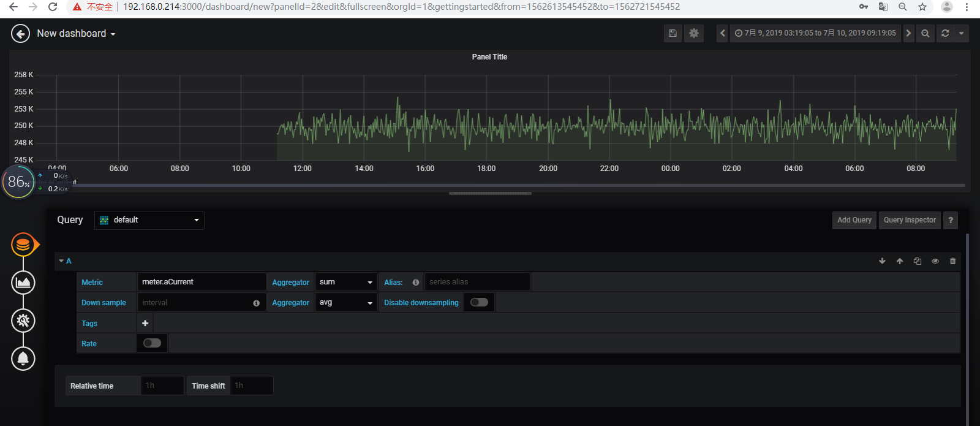The width and height of the screenshot is (980, 426).
Task: Go back using the dashboard back arrow
Action: click(20, 33)
